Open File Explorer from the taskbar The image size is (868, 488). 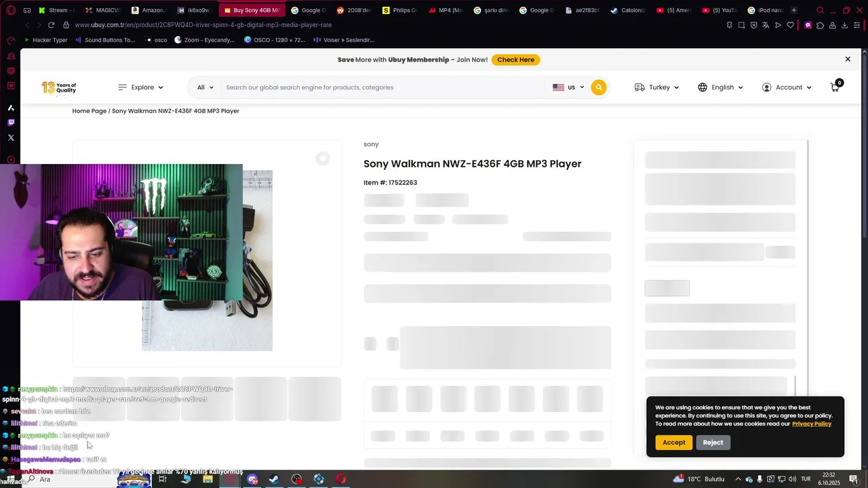[208, 479]
